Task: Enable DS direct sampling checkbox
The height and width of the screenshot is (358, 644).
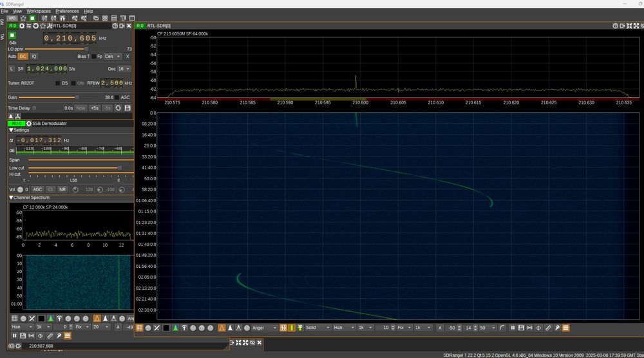Action: click(58, 83)
